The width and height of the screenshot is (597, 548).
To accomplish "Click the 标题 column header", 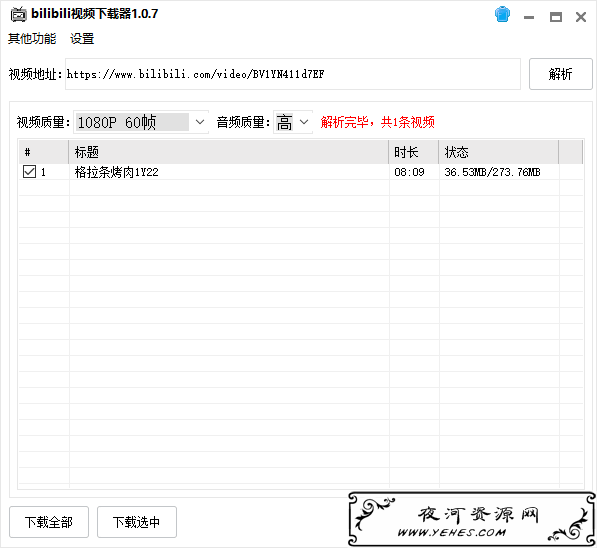I will 228,152.
